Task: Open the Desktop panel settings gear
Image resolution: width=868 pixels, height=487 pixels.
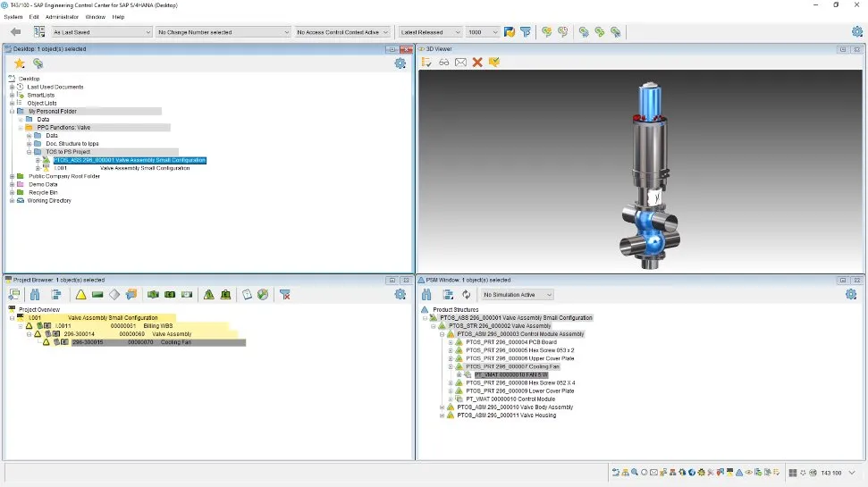Action: coord(400,63)
